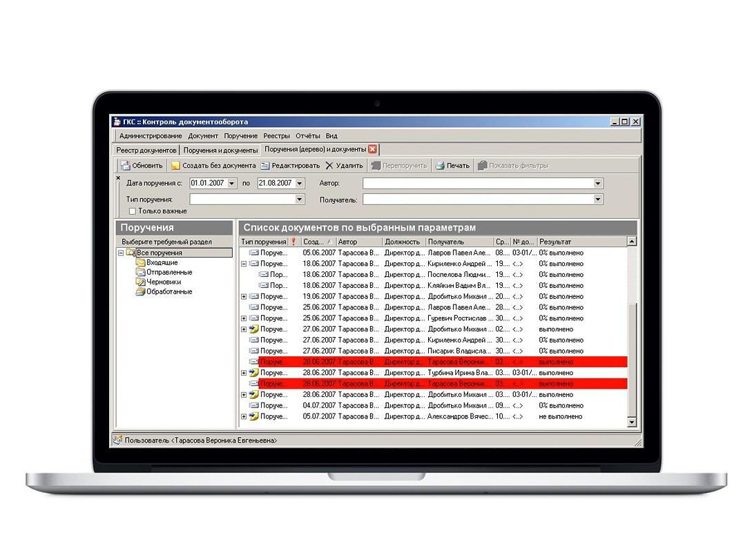Collapse the Кириленко Андрей 18.06.2007 row
The width and height of the screenshot is (752, 560).
pyautogui.click(x=244, y=264)
